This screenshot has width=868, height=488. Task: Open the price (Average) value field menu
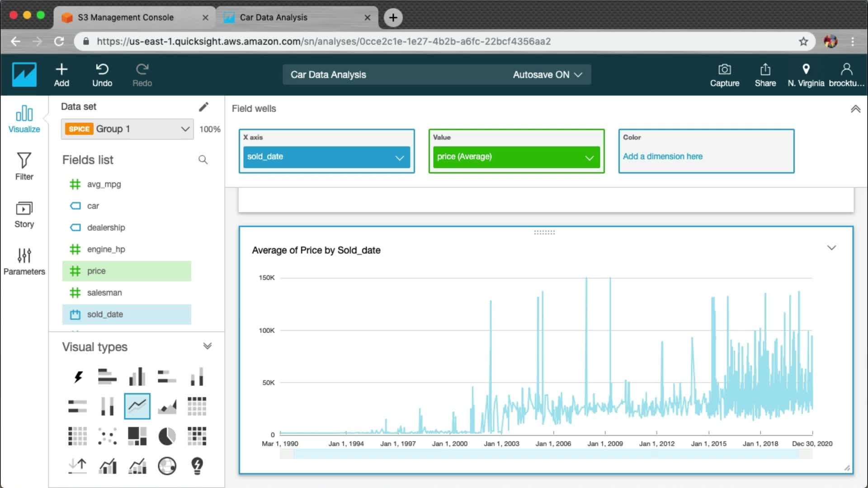pyautogui.click(x=589, y=157)
